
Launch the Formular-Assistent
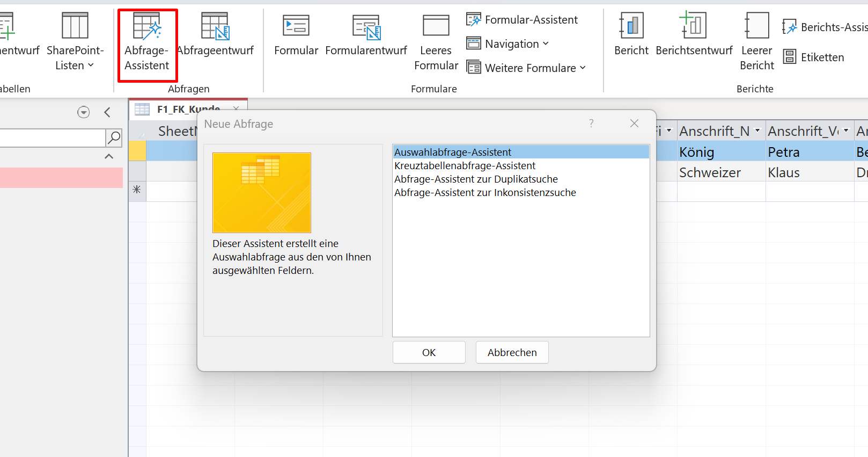click(522, 20)
